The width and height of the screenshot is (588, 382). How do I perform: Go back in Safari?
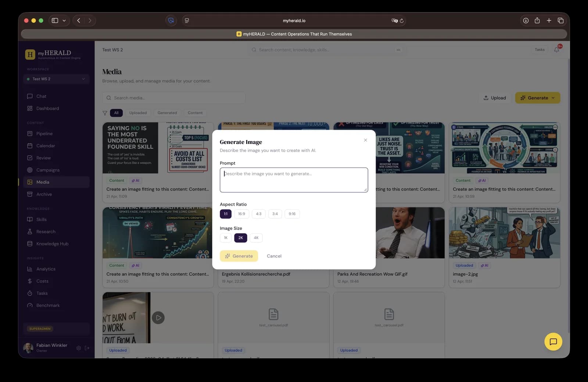point(79,21)
